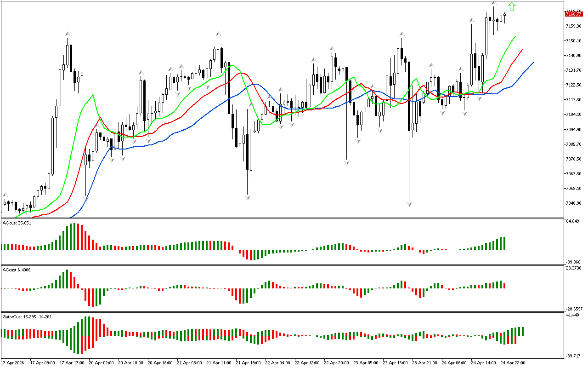This screenshot has width=588, height=368.
Task: Click the down-fractal below 20 Apr 02:00 long wick
Action: click(86, 199)
